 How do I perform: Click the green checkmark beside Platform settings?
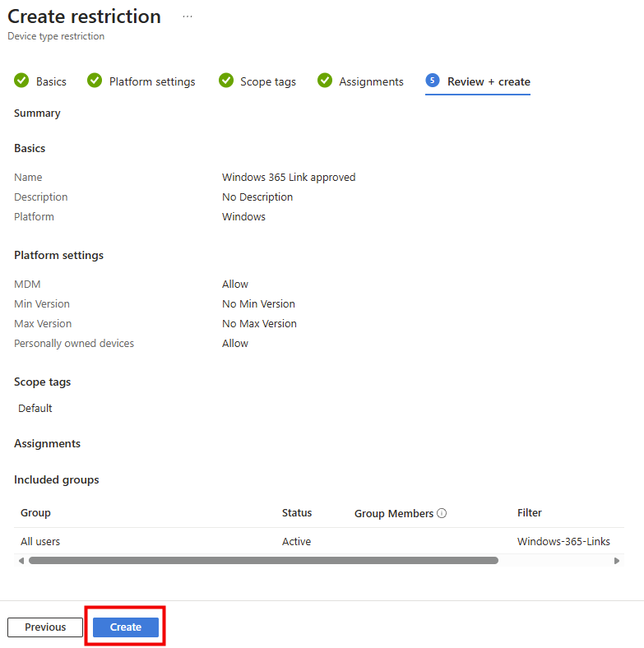[x=95, y=81]
